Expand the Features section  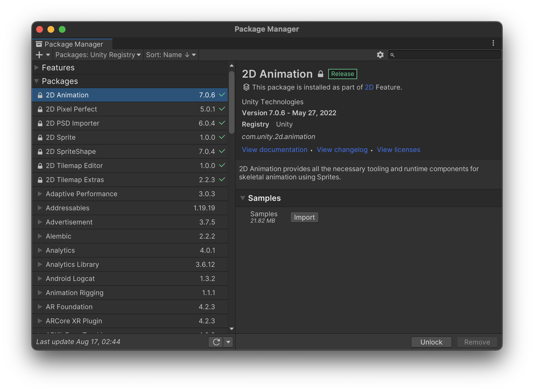coord(36,67)
